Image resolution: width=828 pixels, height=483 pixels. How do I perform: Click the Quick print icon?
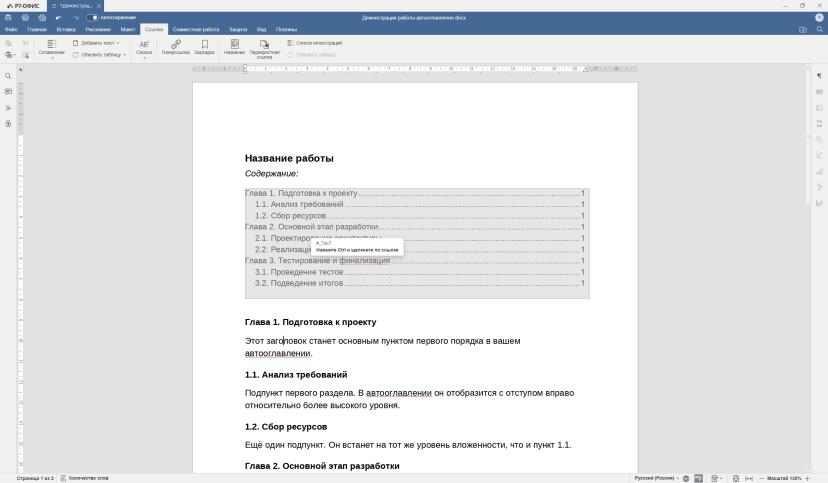click(x=42, y=17)
